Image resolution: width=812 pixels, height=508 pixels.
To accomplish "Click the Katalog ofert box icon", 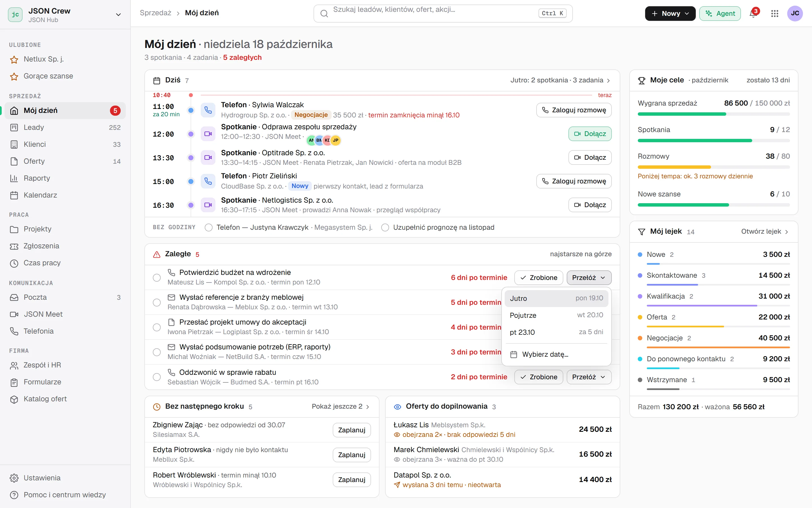I will click(x=14, y=399).
